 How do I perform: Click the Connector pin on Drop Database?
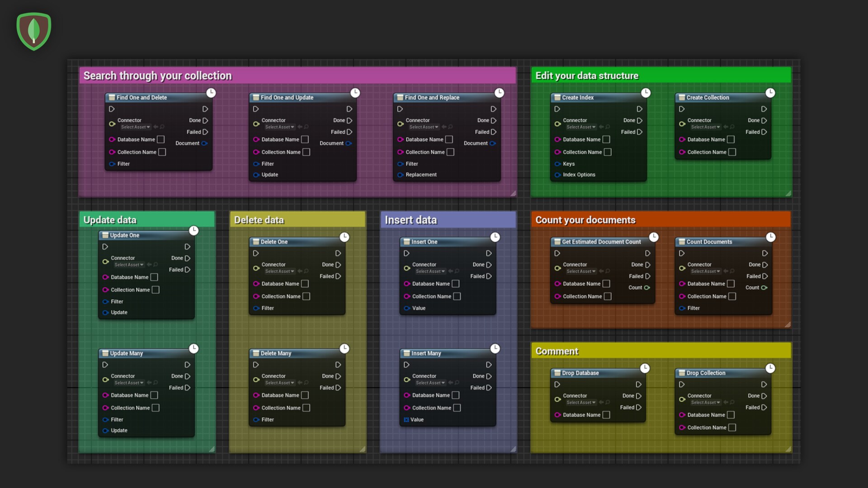(558, 399)
